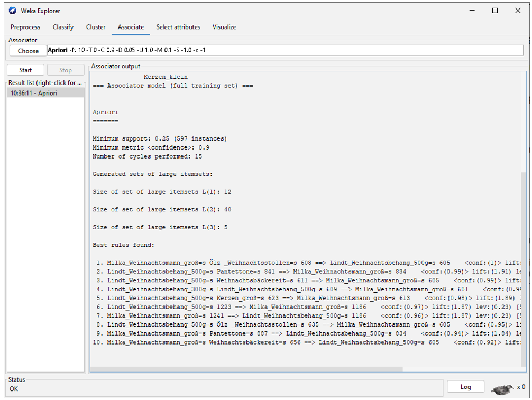Viewport: 532px width, 400px height.
Task: Click the 'x 0' task counter
Action: (x=521, y=387)
